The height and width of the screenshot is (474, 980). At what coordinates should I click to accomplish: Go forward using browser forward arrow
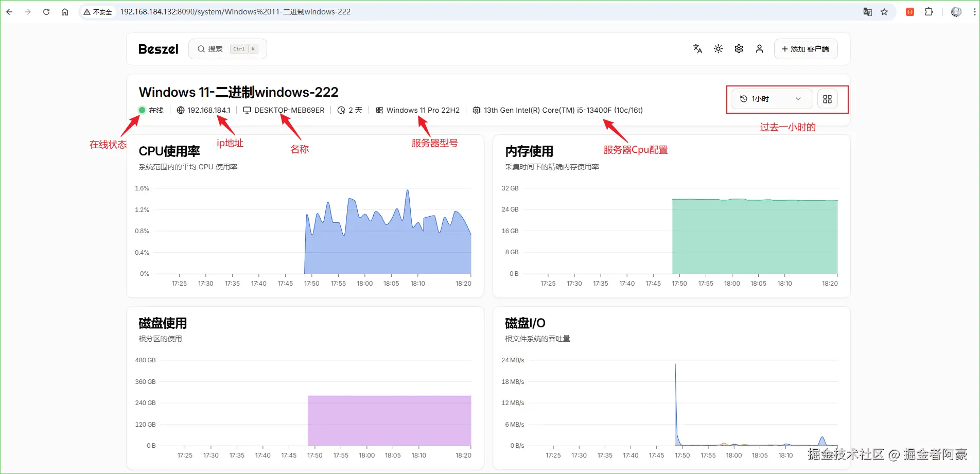coord(28,12)
